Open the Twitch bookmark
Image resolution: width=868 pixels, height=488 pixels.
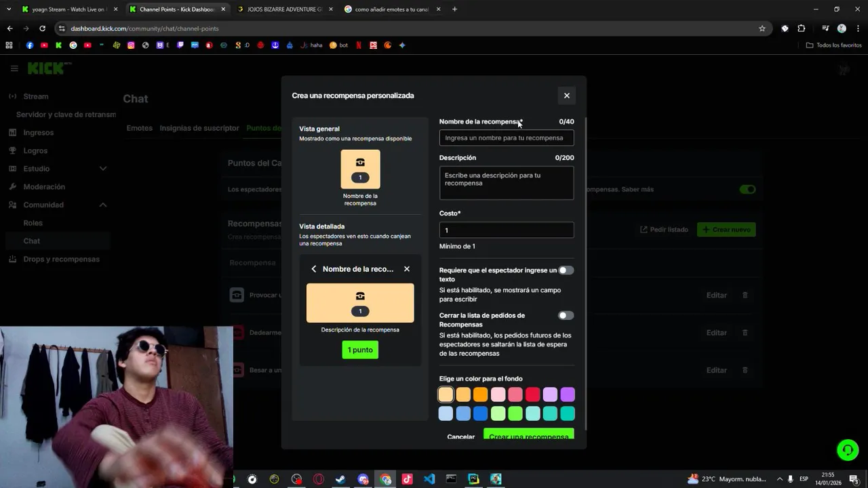180,45
